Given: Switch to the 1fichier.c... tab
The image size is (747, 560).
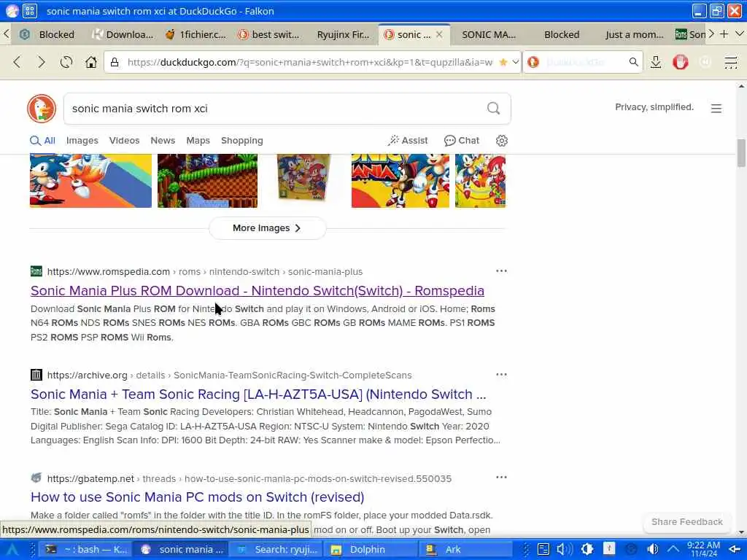Looking at the screenshot, I should pos(196,34).
